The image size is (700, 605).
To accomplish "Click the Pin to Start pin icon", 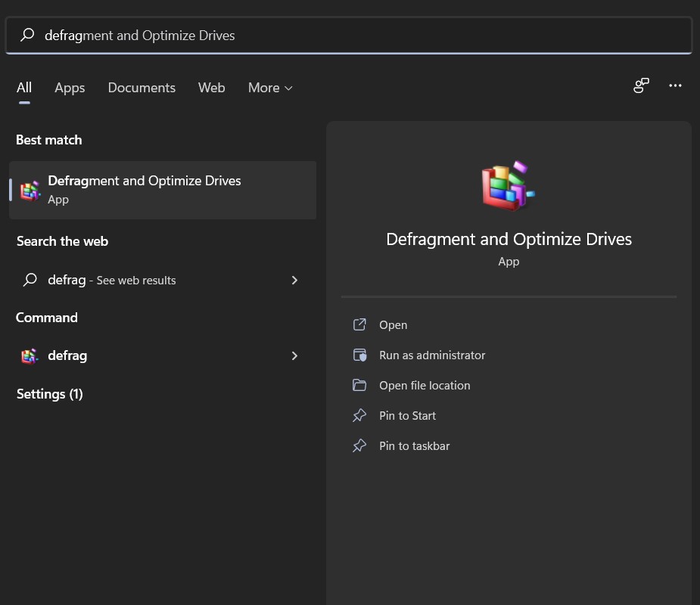I will point(359,416).
